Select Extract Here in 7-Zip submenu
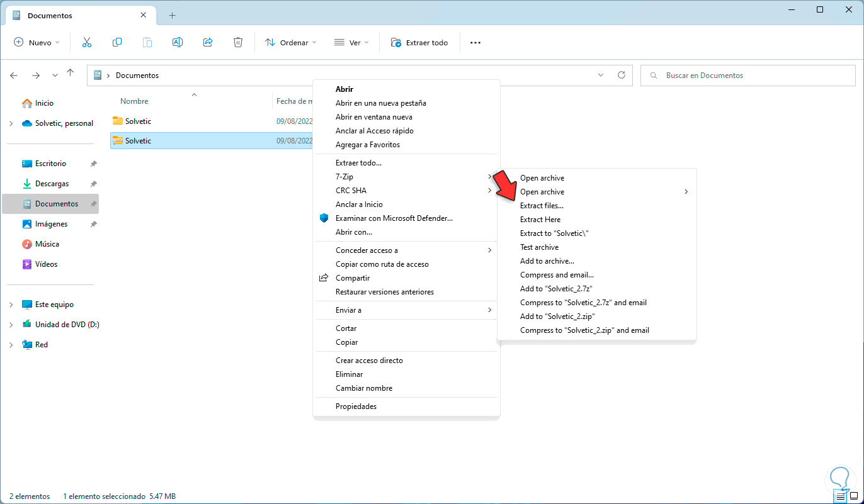864x504 pixels. coord(540,220)
